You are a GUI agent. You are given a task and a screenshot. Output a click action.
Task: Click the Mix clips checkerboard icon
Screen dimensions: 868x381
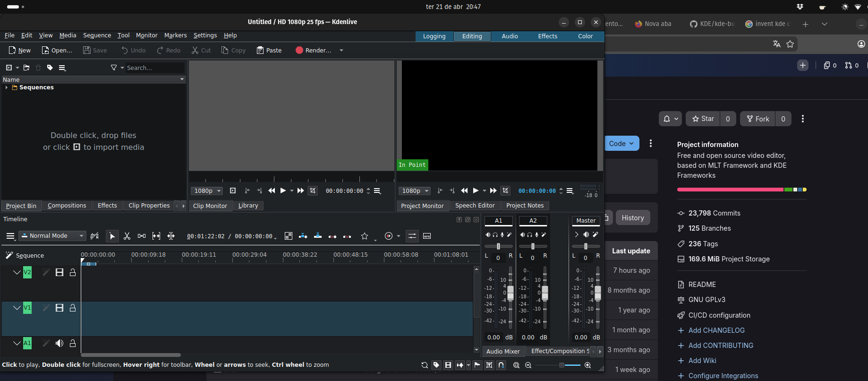pyautogui.click(x=289, y=236)
